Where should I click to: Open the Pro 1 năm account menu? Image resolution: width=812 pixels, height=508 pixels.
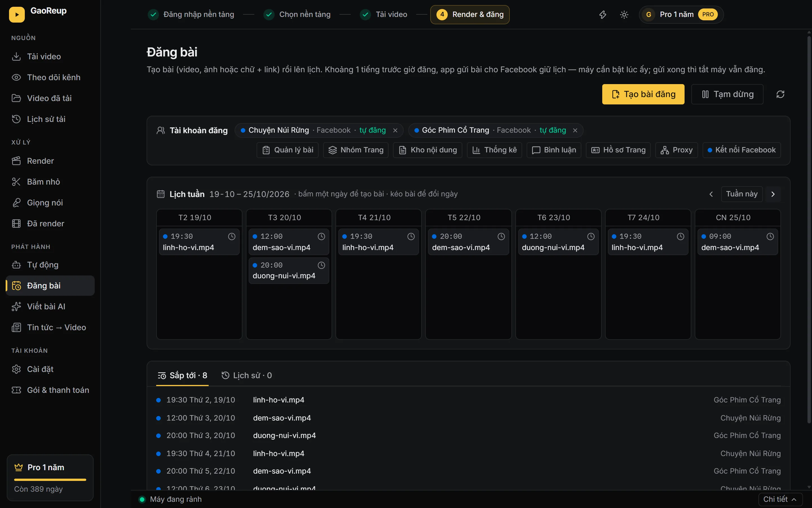click(681, 15)
